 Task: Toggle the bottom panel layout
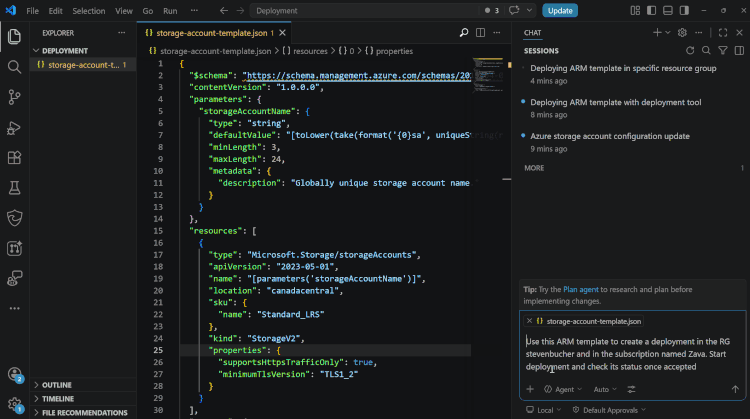click(668, 11)
